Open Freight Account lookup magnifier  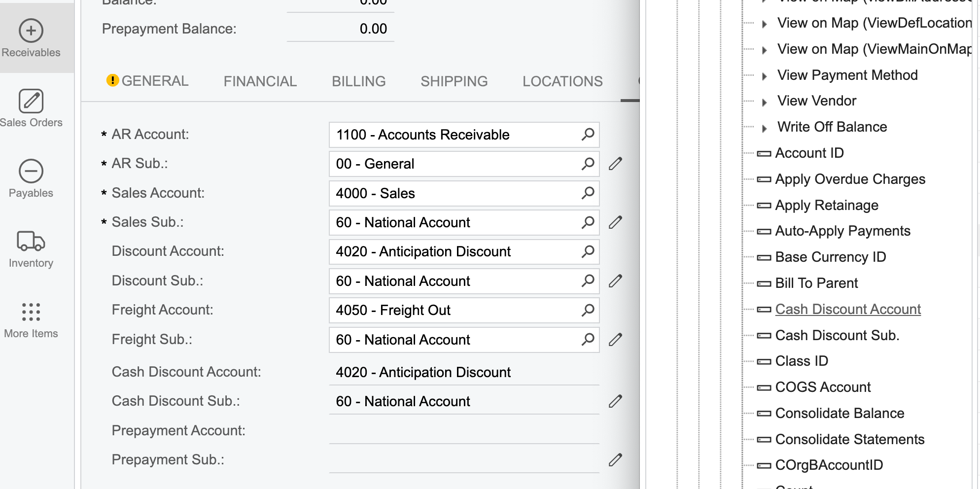point(588,310)
